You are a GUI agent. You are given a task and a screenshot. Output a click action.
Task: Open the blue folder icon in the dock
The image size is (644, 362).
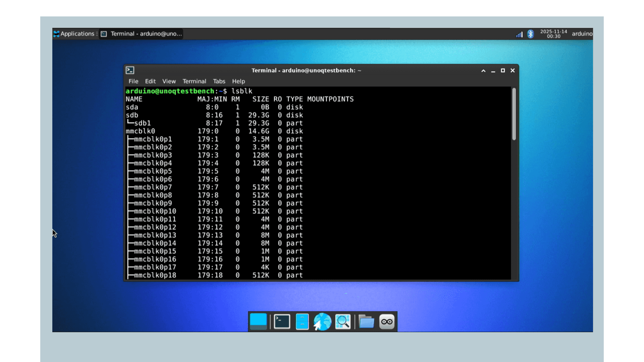pos(366,321)
